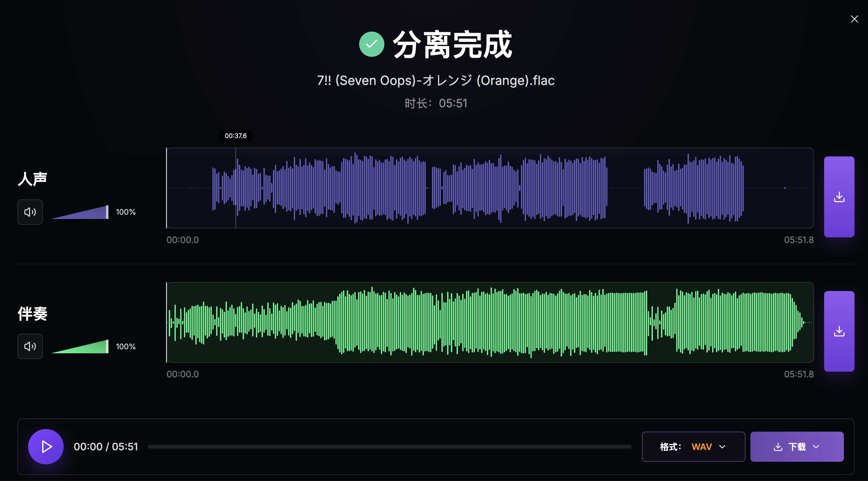The width and height of the screenshot is (868, 481).
Task: Click the 05:51.8 end time under 伴奏 waveform
Action: (799, 374)
